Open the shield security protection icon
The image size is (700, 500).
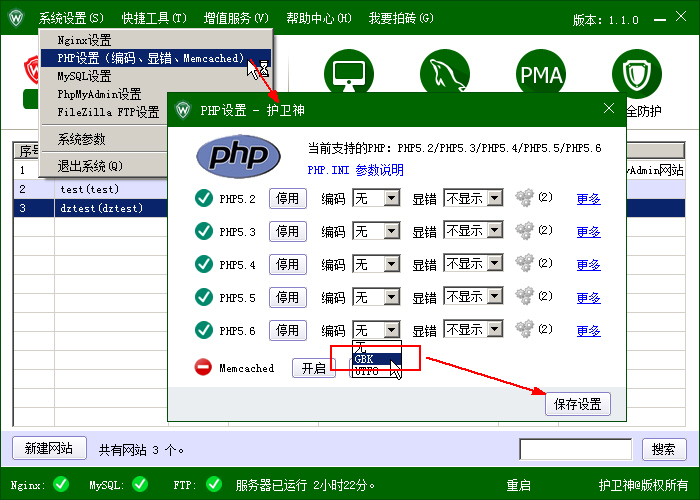pos(637,74)
